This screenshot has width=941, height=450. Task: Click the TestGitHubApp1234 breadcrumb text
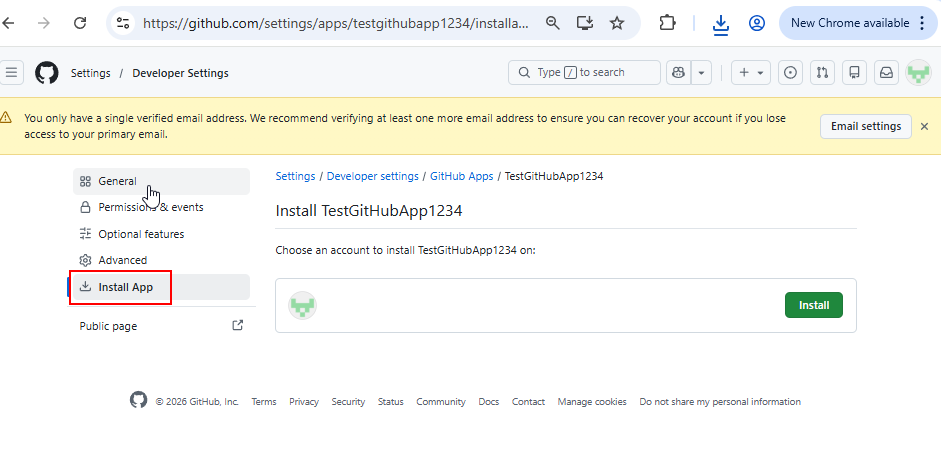point(554,176)
